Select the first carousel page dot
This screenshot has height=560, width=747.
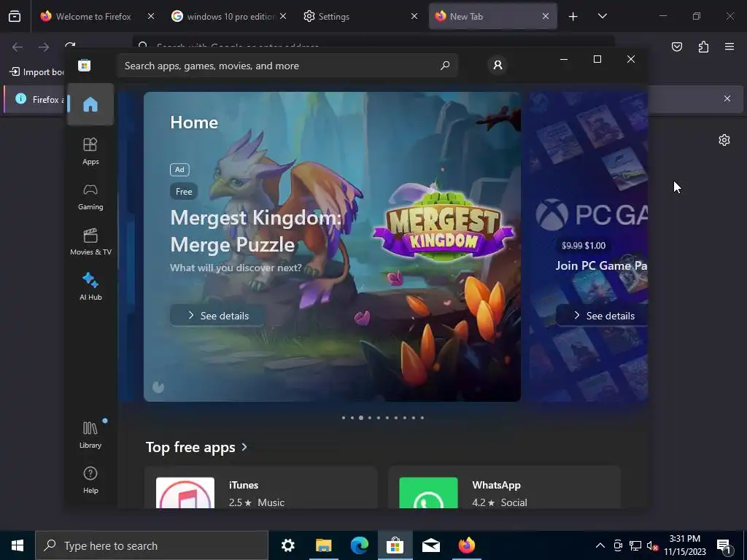point(344,418)
